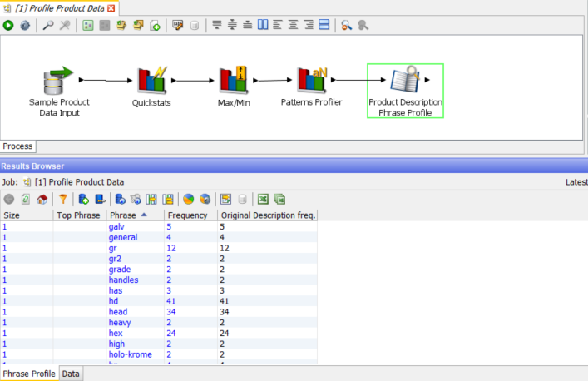588x381 pixels.
Task: Switch to the Data tab
Action: [x=71, y=374]
